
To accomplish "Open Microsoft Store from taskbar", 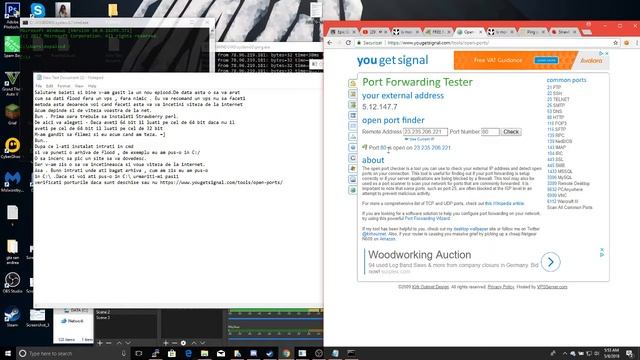I will [172, 353].
